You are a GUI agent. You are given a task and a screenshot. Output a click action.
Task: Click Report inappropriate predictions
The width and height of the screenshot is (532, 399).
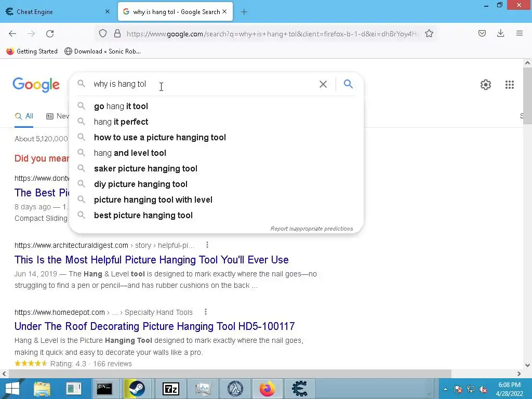[x=312, y=229]
